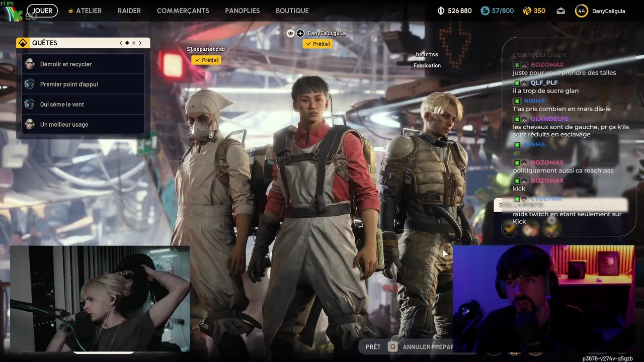Screen dimensions: 644x362
Task: Click the portrait icon beside Premier point d'appui
Action: 30,84
